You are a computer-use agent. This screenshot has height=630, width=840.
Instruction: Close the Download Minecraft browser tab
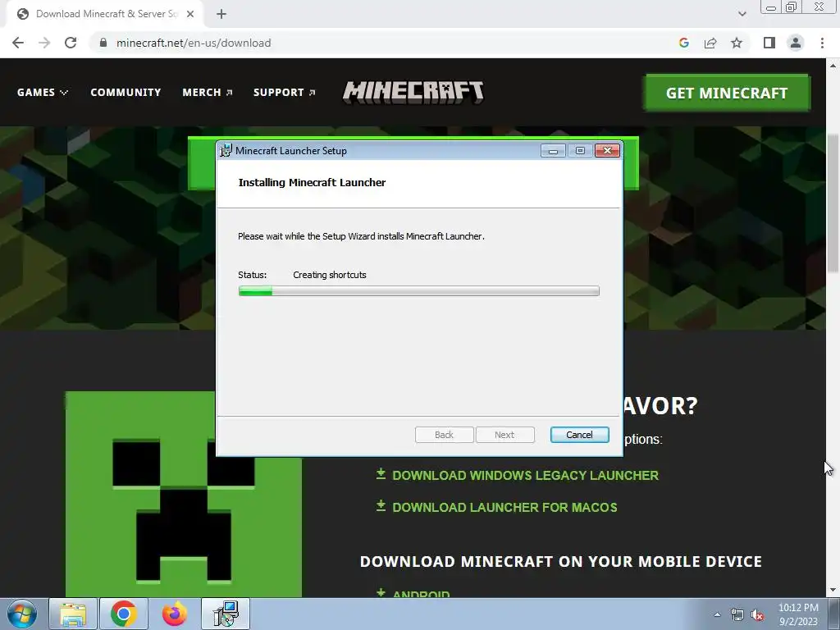[190, 14]
